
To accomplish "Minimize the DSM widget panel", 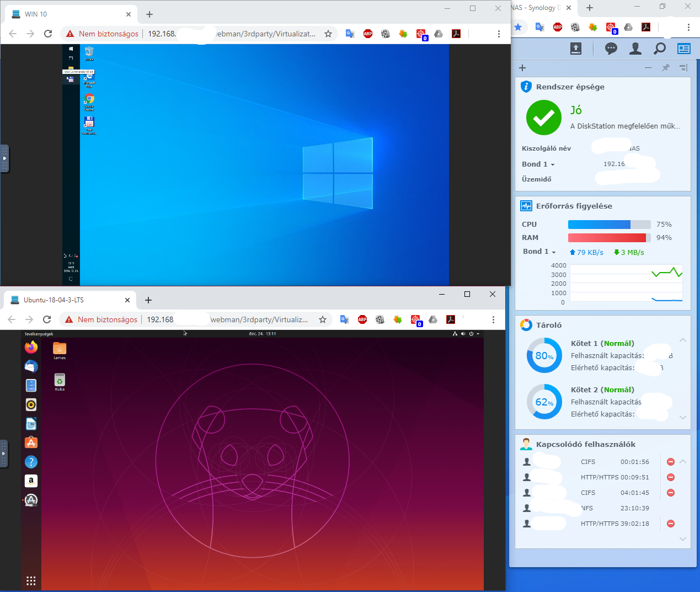I will [648, 68].
